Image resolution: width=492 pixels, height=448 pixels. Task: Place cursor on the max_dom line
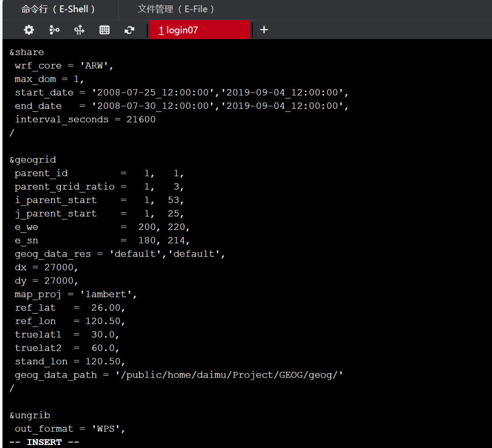point(49,79)
